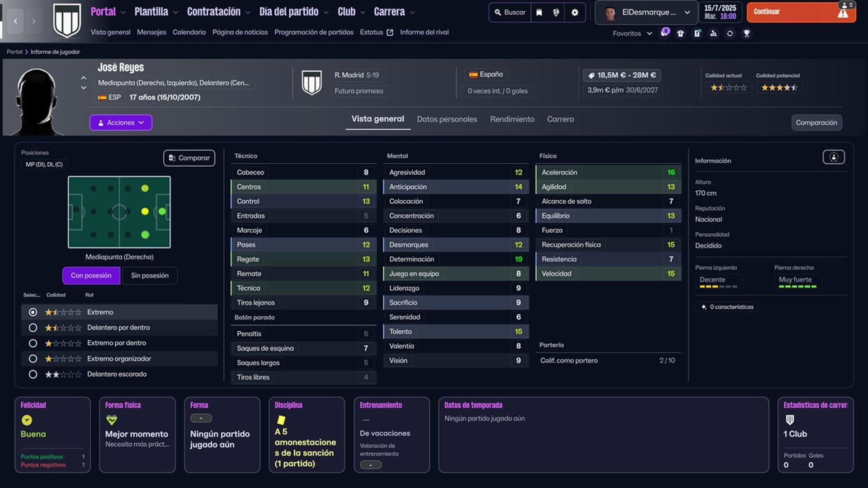Click the world globe icon

[556, 12]
